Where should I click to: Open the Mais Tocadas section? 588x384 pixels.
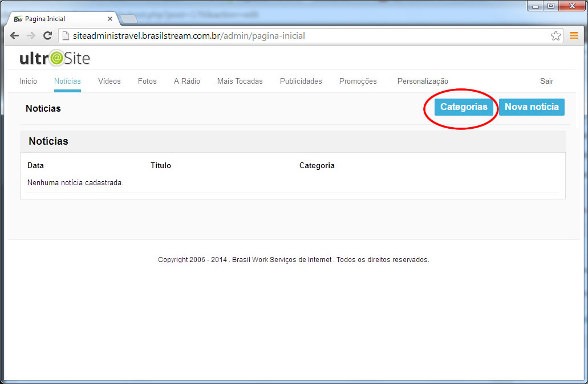240,81
